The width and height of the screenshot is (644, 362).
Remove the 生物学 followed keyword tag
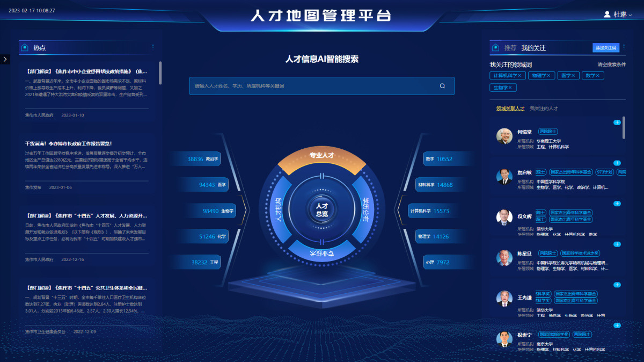pyautogui.click(x=510, y=88)
